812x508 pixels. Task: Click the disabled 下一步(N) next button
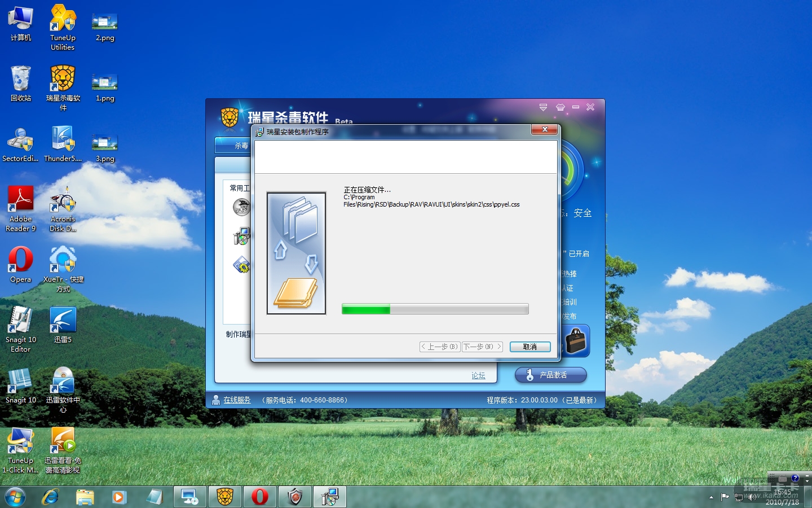[x=482, y=347]
